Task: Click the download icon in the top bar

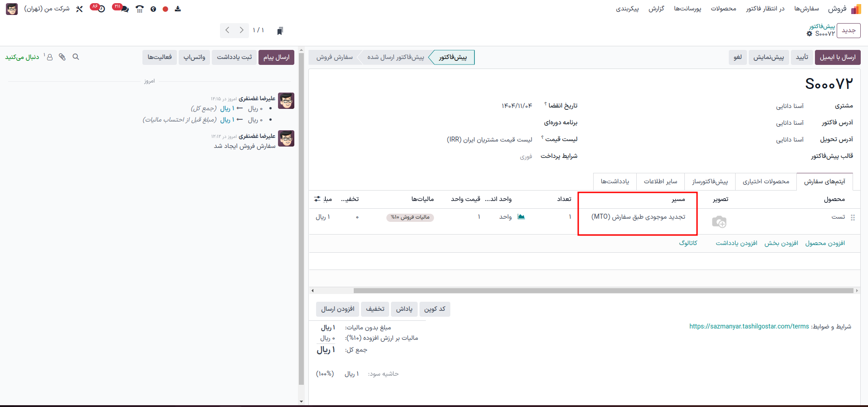Action: click(178, 9)
